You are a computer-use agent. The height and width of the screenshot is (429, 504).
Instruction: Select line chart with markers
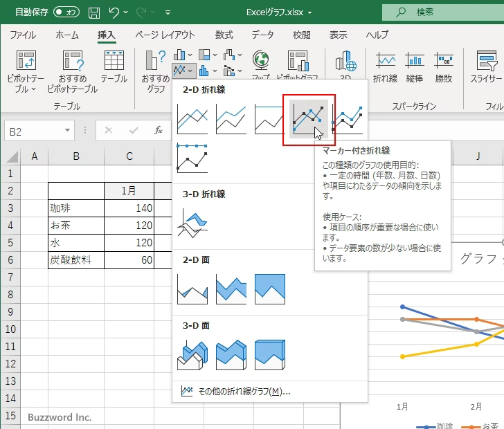pyautogui.click(x=309, y=119)
